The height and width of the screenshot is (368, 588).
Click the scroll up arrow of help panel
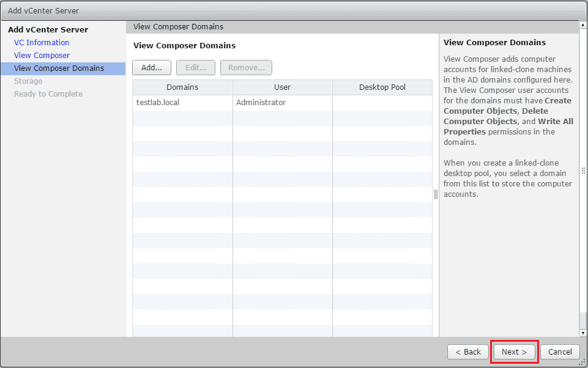tap(583, 25)
